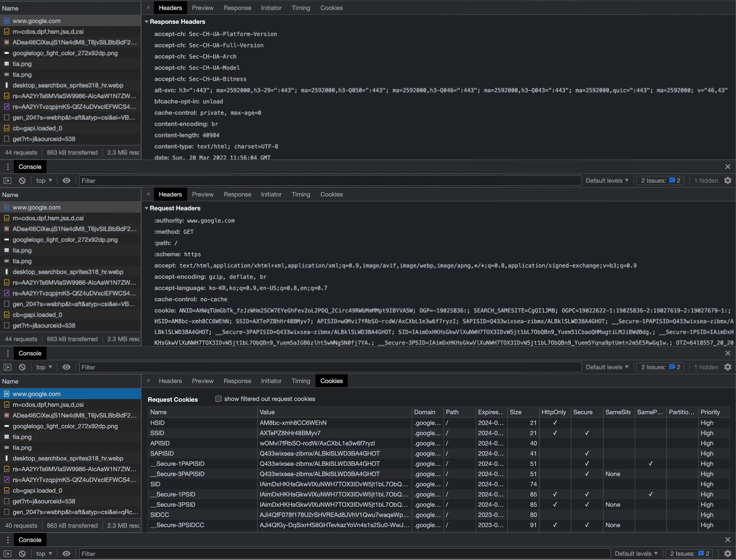Focus Filter field in console under cookies table

[344, 553]
